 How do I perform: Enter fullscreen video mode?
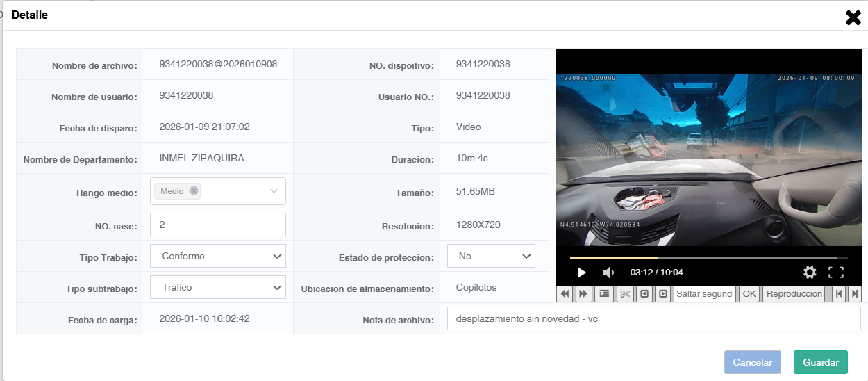pos(836,273)
